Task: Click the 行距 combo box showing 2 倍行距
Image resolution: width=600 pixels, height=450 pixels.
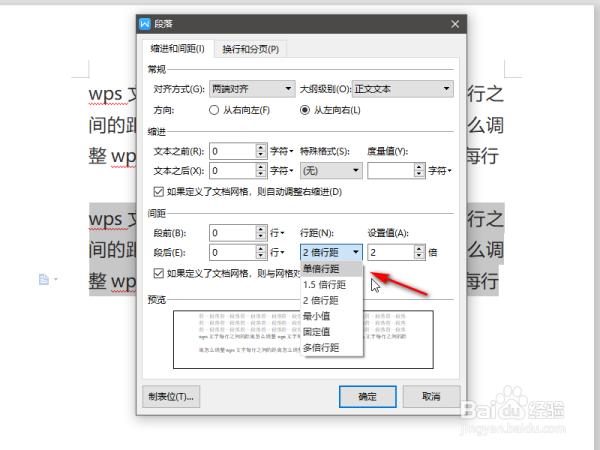Action: (x=331, y=253)
